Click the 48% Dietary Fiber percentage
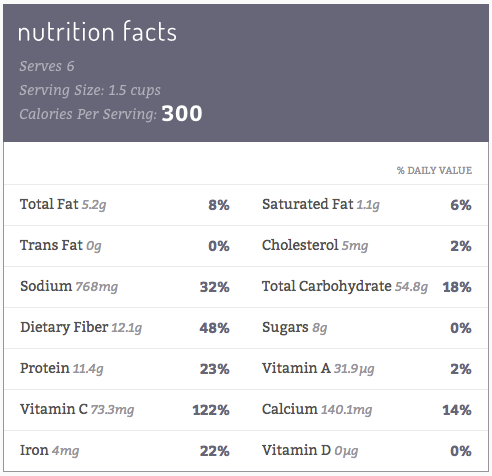 pos(215,328)
